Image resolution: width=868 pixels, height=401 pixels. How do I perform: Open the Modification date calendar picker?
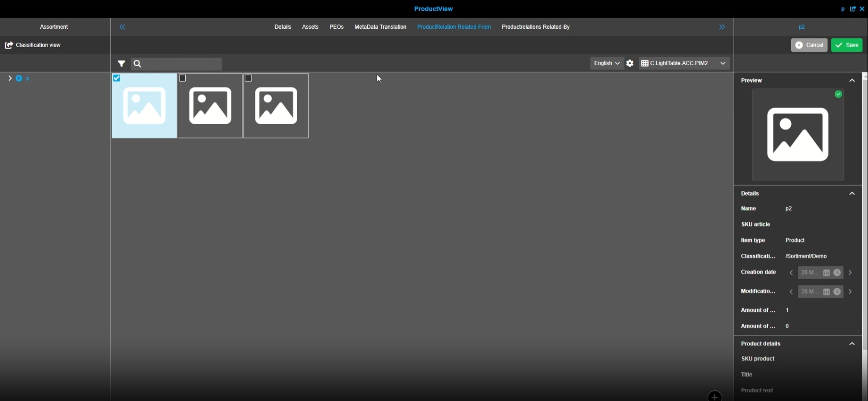826,292
